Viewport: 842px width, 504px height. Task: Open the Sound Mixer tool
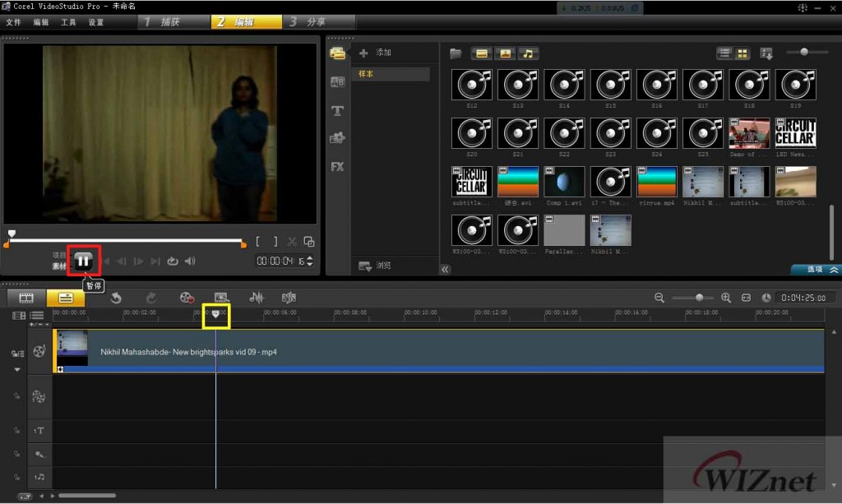(257, 298)
